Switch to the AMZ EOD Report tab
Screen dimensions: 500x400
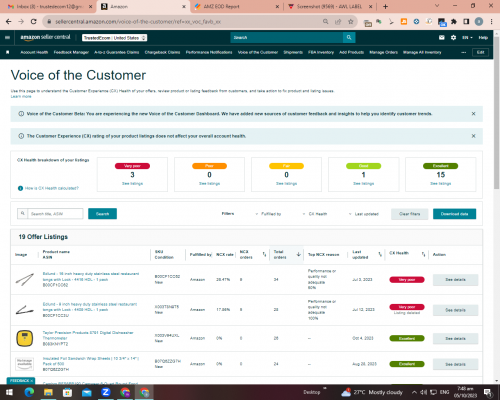click(x=237, y=7)
